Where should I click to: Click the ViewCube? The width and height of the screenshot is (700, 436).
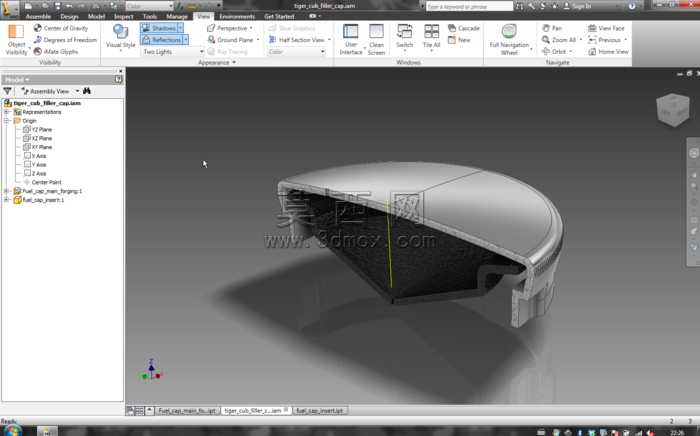(673, 109)
